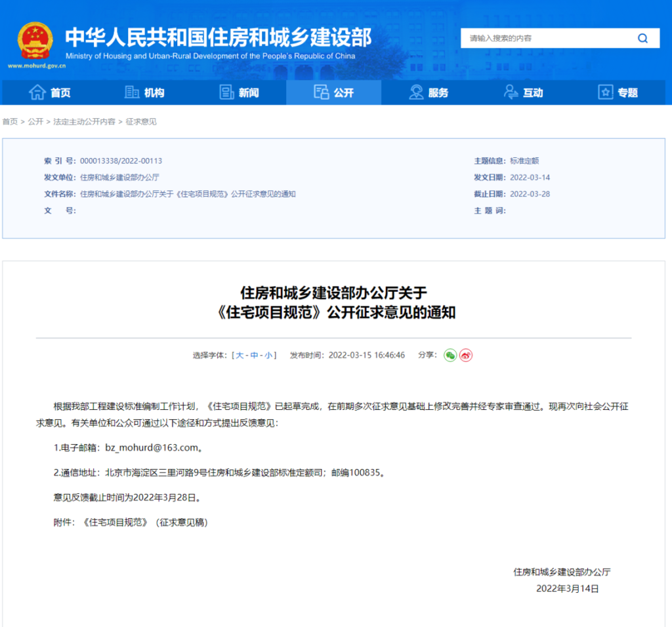Select 大 to enlarge the article font
672x627 pixels.
241,355
